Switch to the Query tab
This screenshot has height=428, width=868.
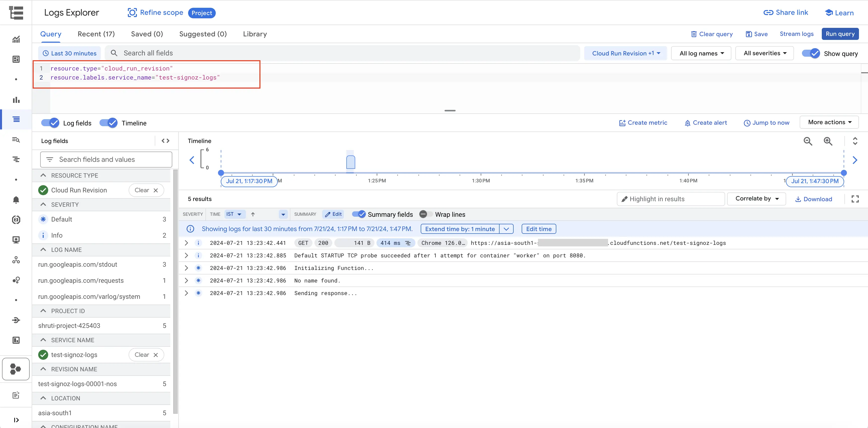click(x=51, y=34)
